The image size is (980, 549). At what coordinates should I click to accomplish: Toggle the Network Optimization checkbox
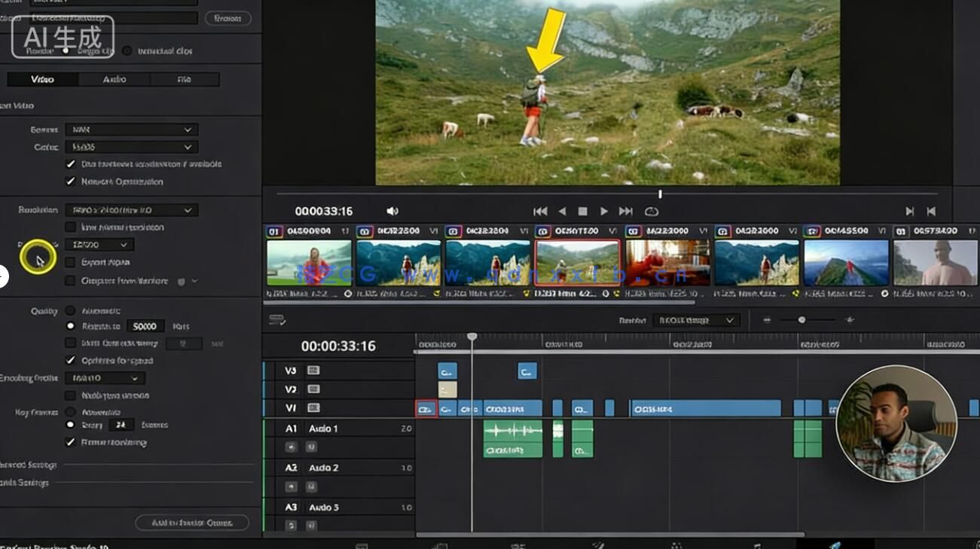[x=71, y=181]
